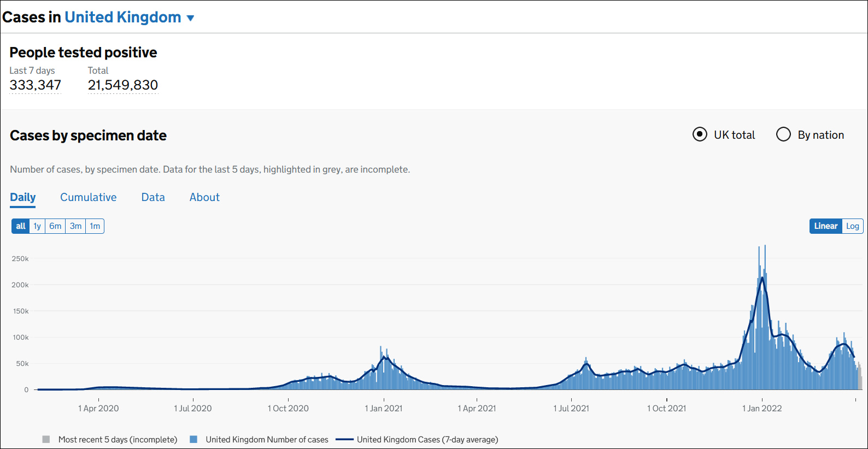Click the 'Cases by specimen date' heading
The width and height of the screenshot is (868, 449).
(88, 135)
